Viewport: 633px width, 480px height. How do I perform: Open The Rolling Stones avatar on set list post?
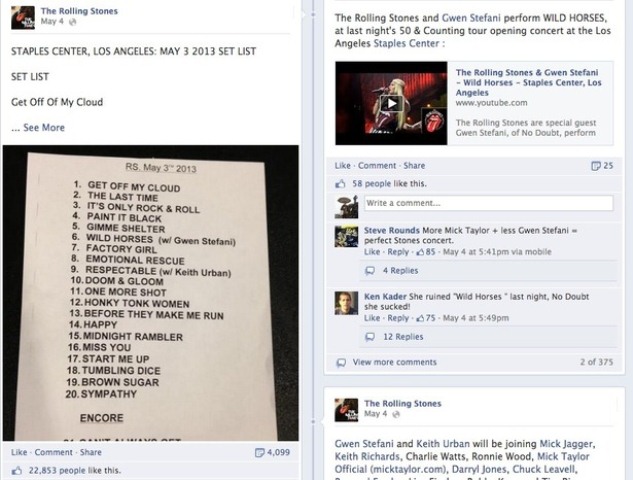pos(23,17)
